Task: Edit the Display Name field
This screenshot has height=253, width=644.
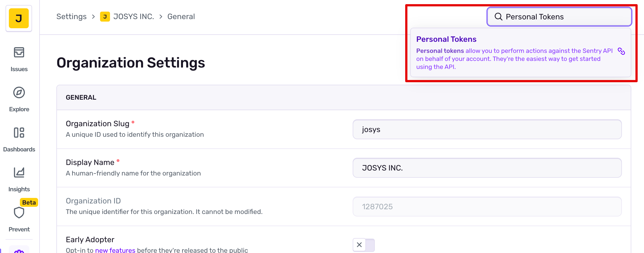Action: coord(487,168)
